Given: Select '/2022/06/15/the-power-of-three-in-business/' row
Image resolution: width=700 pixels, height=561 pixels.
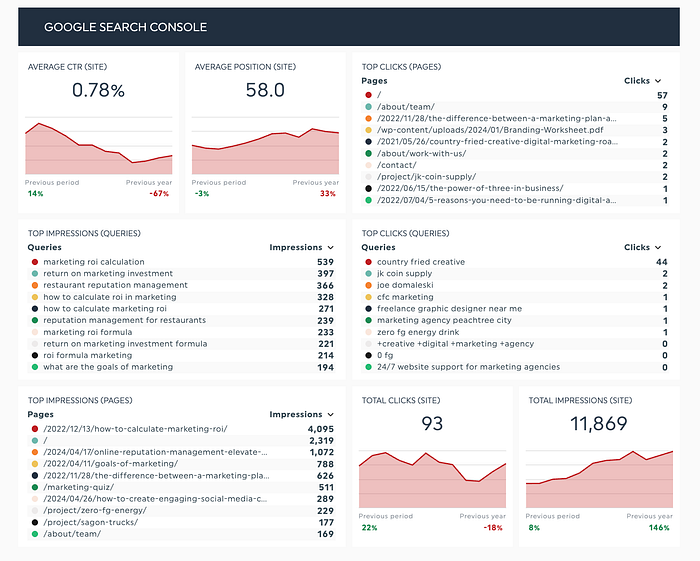Looking at the screenshot, I should (x=516, y=188).
